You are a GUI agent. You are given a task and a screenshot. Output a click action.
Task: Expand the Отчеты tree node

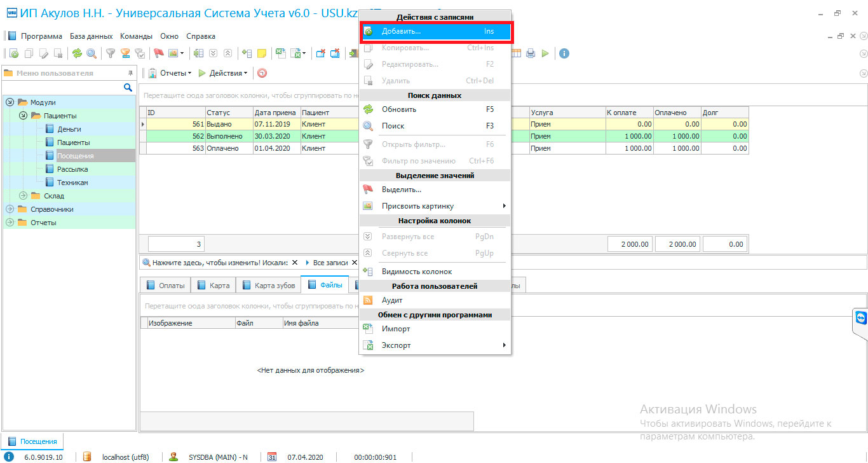(10, 223)
